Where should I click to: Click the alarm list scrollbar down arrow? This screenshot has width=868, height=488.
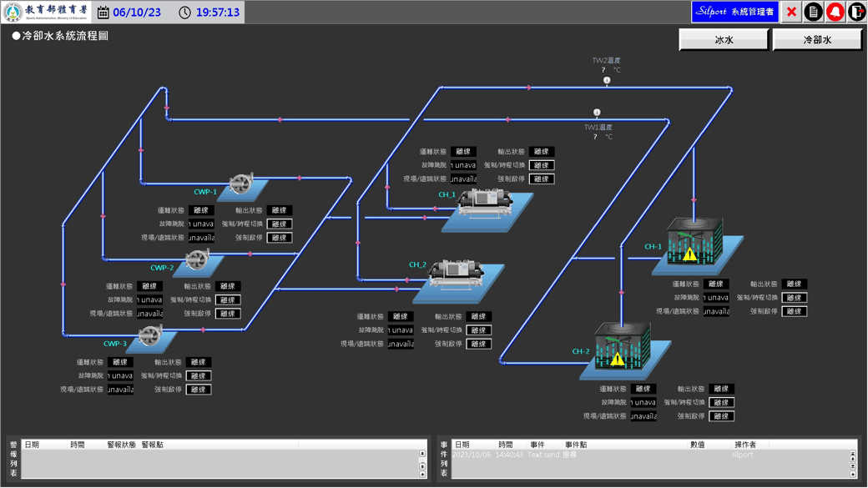coord(422,474)
